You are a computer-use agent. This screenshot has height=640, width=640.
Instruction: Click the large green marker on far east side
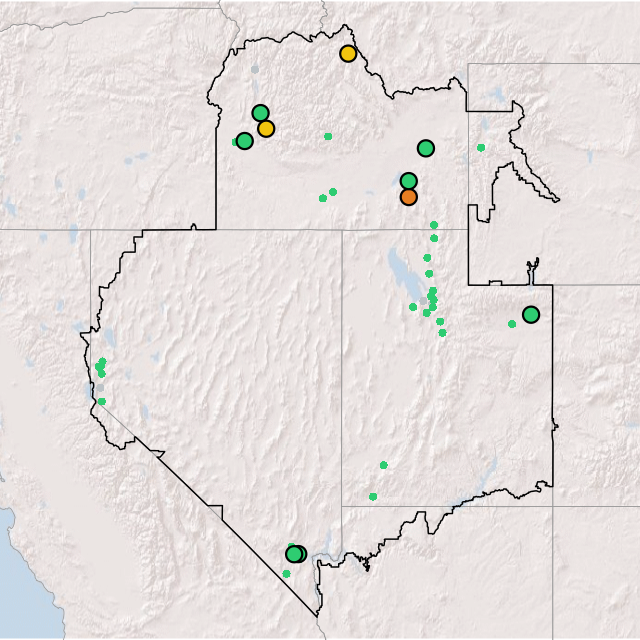click(531, 314)
